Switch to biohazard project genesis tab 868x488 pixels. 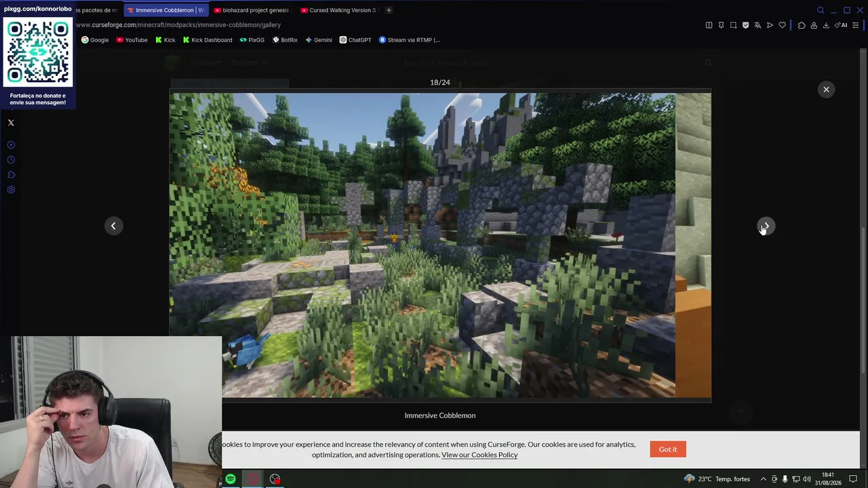(x=252, y=10)
